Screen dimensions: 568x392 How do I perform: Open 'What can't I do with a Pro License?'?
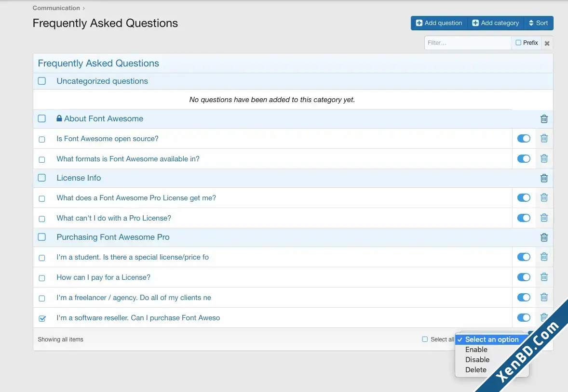point(114,218)
